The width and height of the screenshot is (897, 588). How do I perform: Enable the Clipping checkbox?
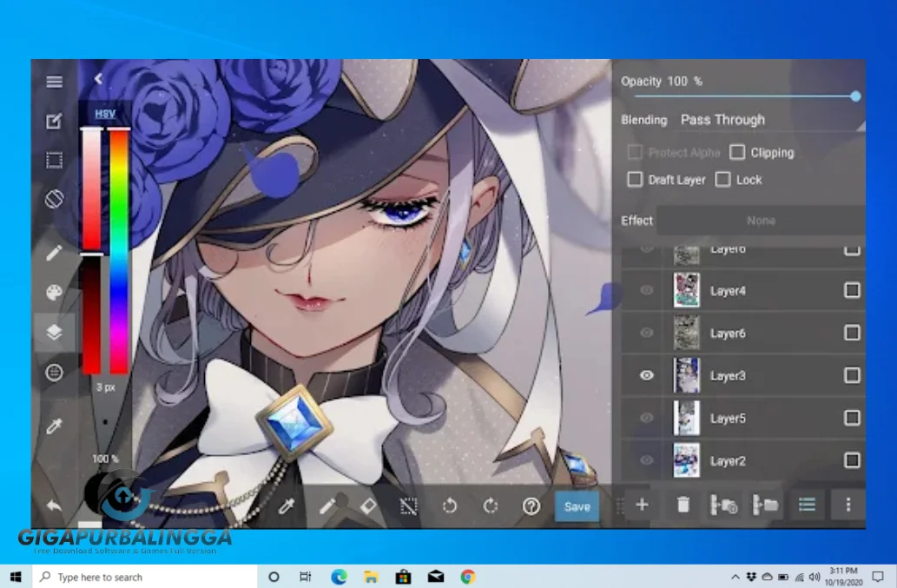(x=737, y=152)
